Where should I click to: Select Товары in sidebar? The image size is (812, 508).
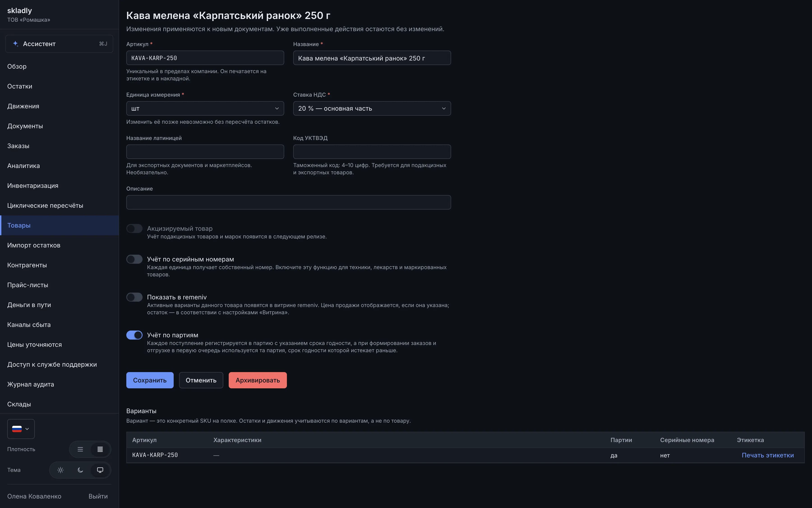point(59,225)
